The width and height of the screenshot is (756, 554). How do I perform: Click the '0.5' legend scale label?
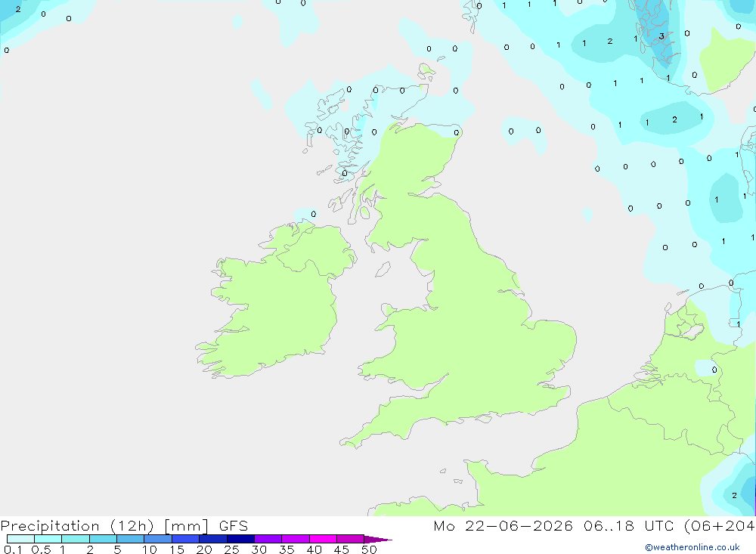click(41, 549)
